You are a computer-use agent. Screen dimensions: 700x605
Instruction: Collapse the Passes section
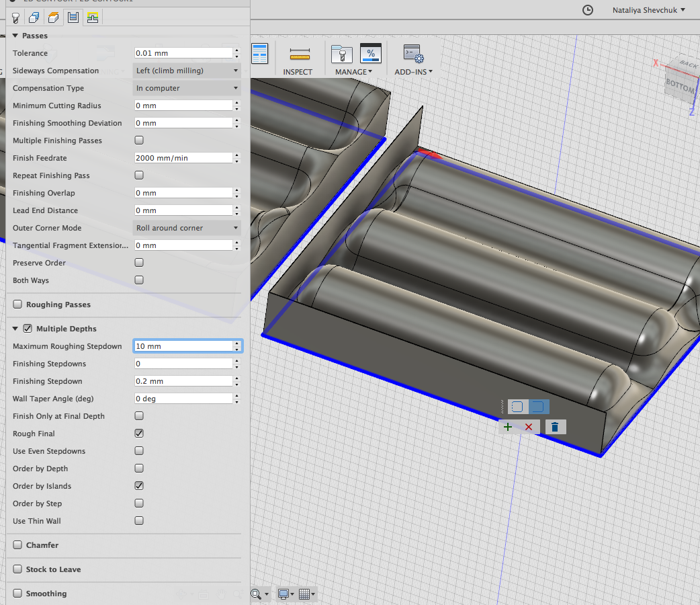point(15,36)
